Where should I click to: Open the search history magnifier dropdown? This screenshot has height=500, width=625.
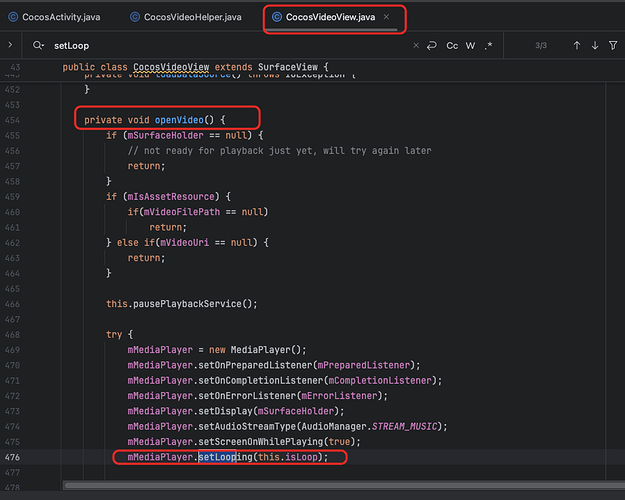[38, 45]
